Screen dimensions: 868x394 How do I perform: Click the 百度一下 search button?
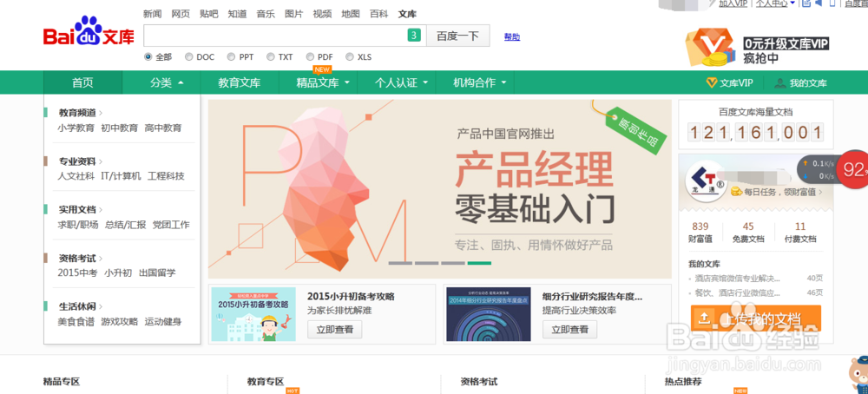457,36
